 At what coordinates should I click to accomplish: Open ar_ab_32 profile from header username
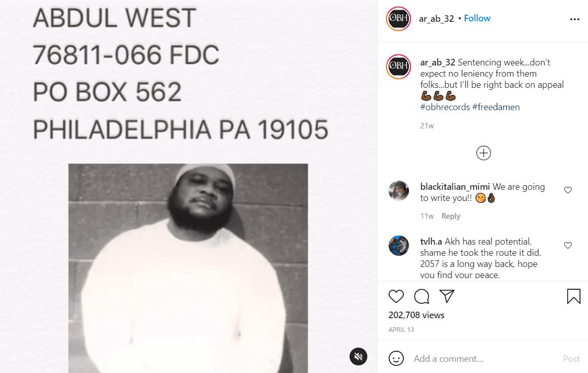point(436,19)
